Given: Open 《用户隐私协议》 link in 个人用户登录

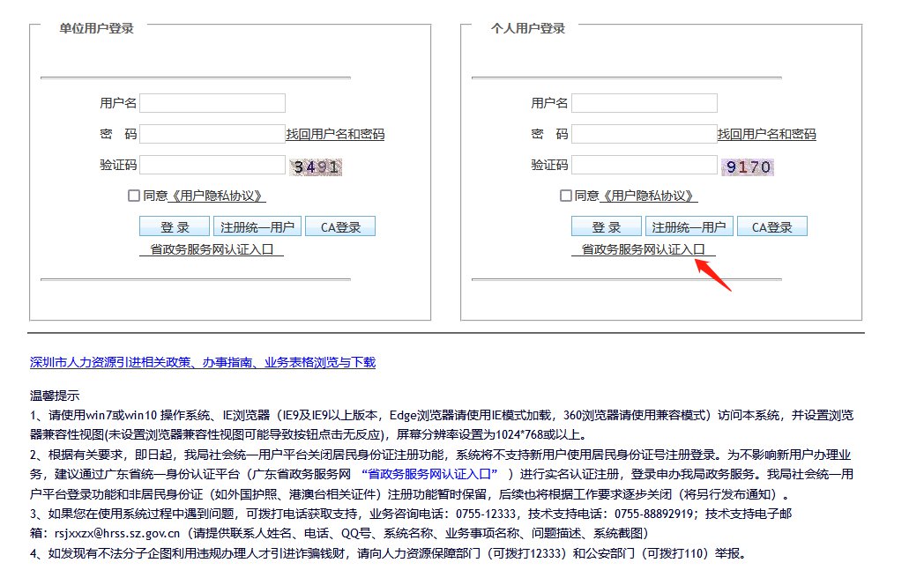Looking at the screenshot, I should coord(648,196).
